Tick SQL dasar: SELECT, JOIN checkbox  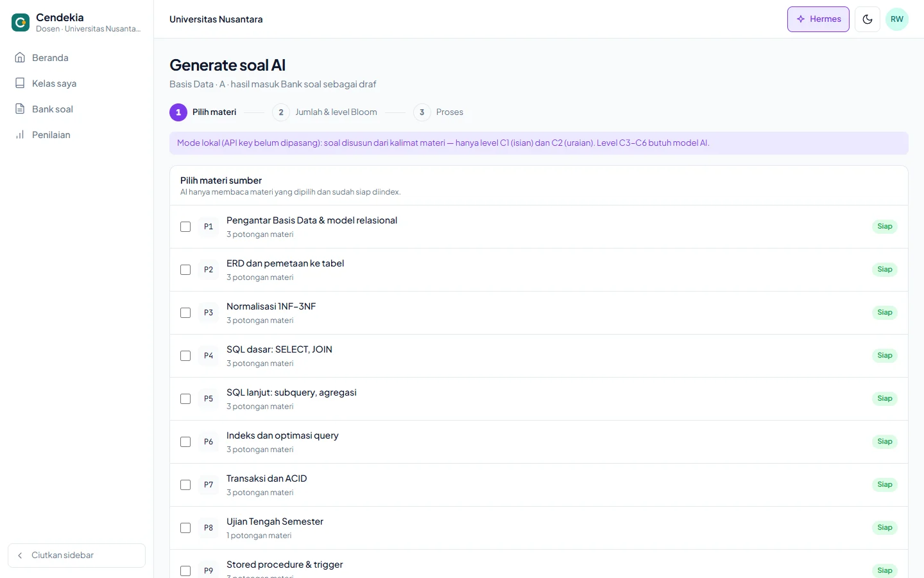(185, 356)
